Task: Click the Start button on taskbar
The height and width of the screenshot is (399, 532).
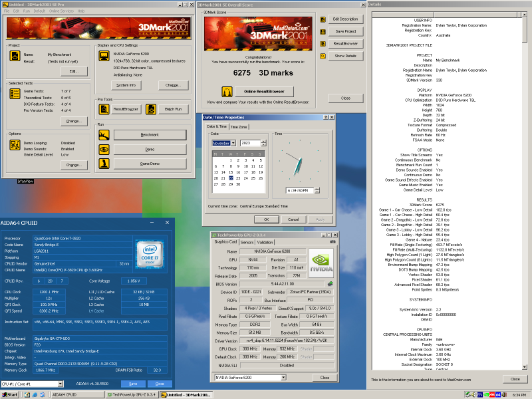Action: click(9, 394)
